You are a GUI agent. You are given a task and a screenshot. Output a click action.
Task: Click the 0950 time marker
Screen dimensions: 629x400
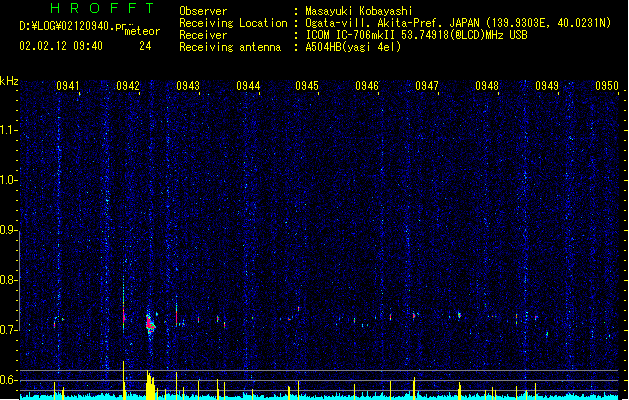click(607, 86)
